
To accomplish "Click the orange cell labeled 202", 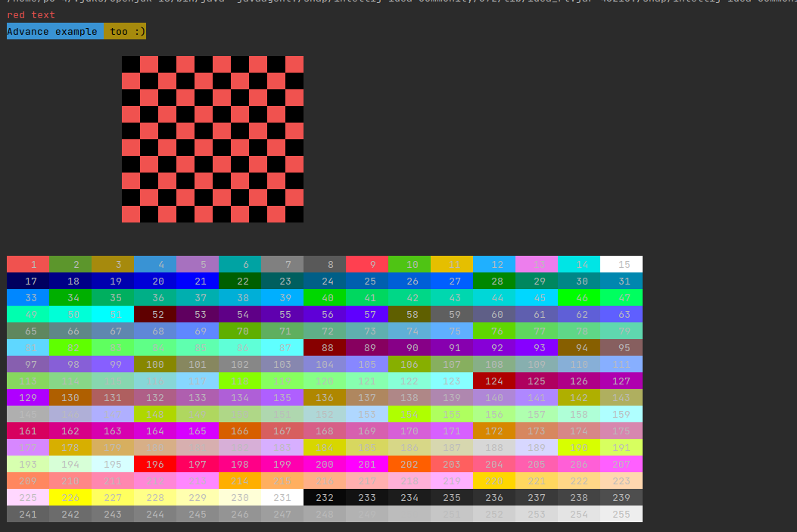I will [x=409, y=465].
